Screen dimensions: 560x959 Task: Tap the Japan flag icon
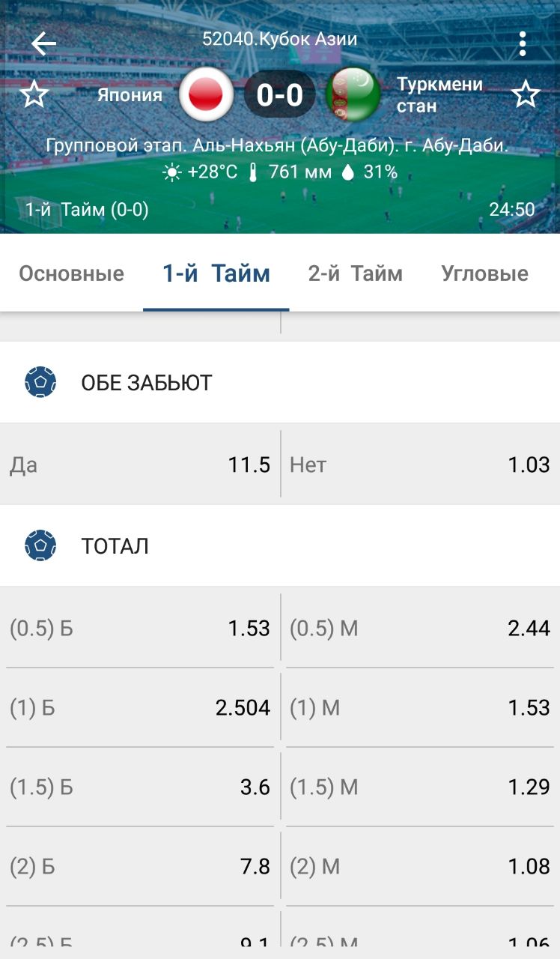206,95
